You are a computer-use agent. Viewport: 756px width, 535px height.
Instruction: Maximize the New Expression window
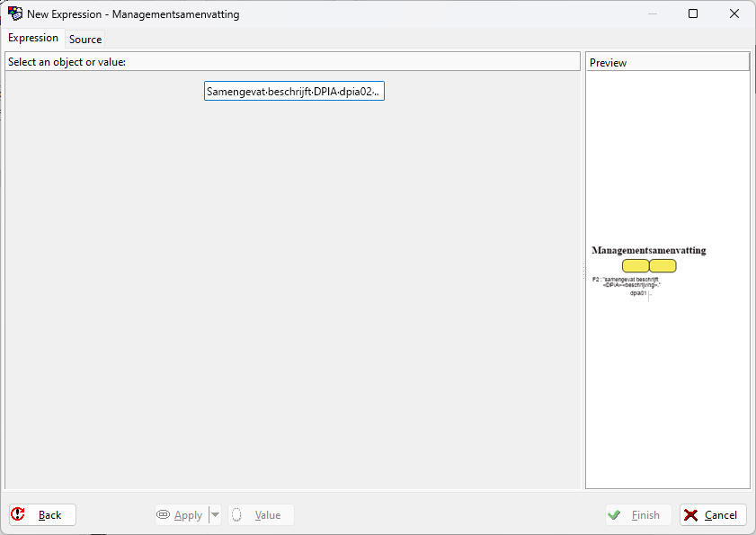coord(693,14)
